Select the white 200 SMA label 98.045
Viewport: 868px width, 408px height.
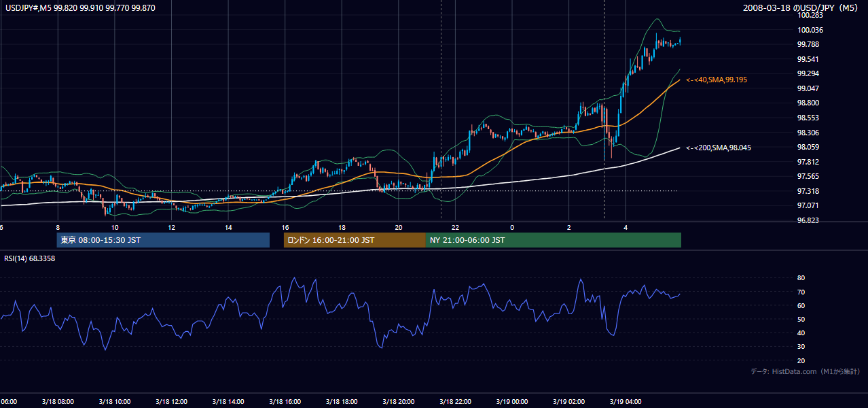[719, 148]
